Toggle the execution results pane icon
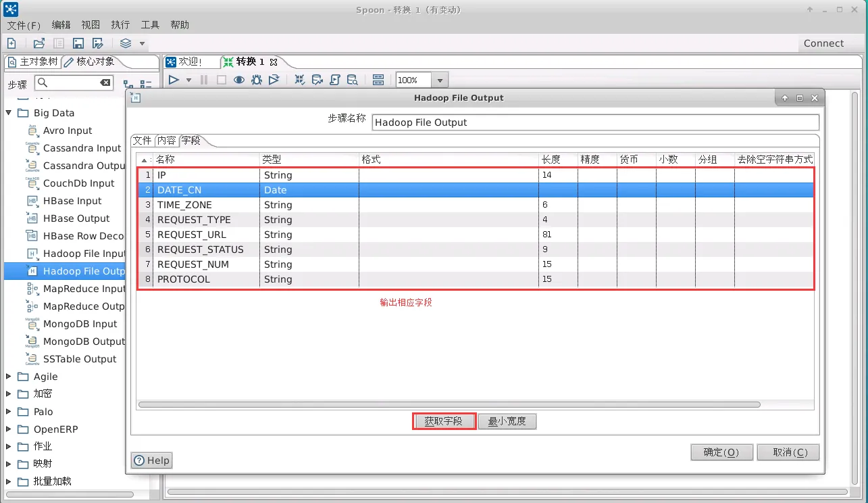The width and height of the screenshot is (868, 503). (x=378, y=80)
